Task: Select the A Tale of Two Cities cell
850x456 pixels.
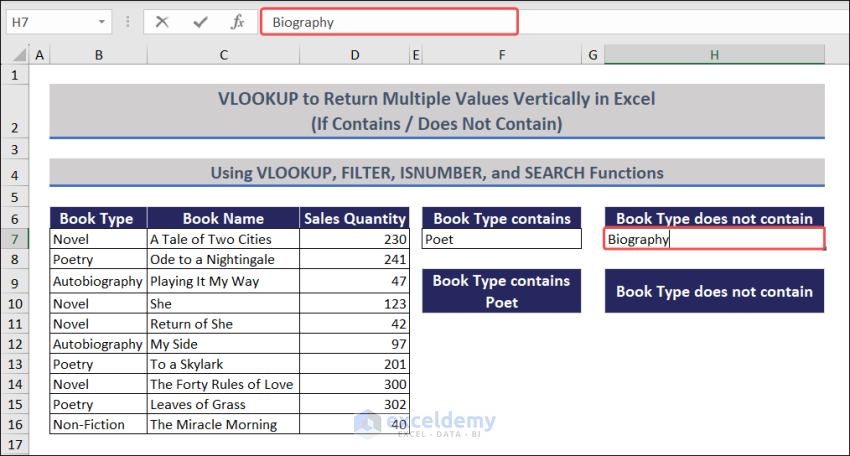Action: [x=223, y=239]
